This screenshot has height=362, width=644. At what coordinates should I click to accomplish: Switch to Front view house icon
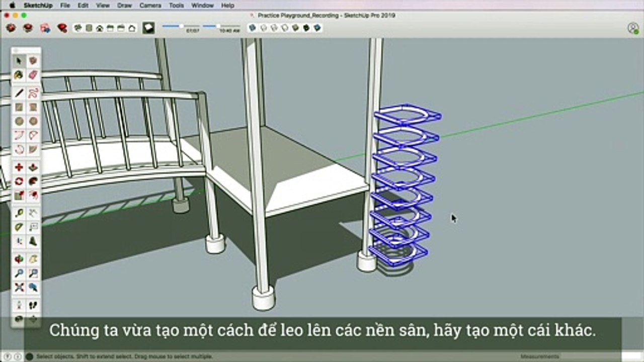tap(100, 28)
